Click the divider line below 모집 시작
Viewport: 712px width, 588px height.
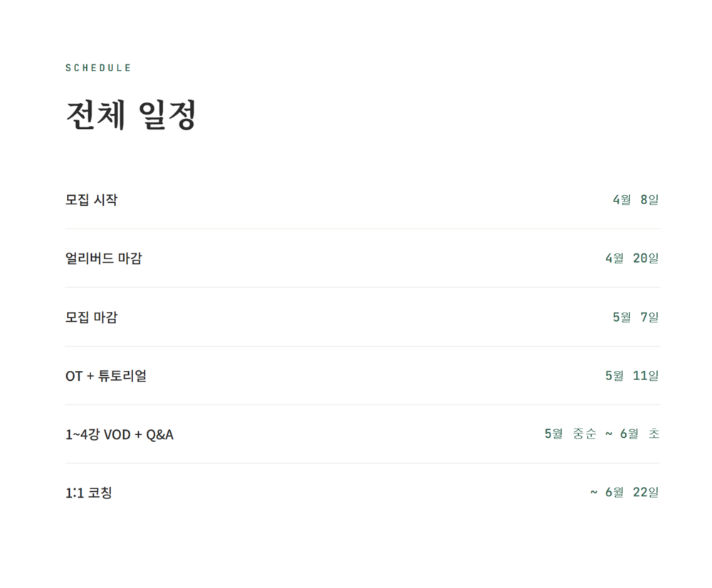coord(362,229)
